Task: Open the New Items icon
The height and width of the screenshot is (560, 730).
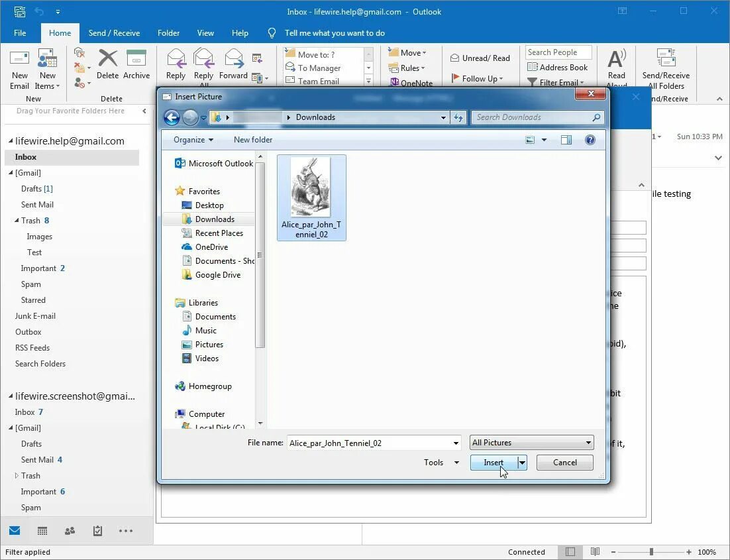Action: tap(48, 59)
